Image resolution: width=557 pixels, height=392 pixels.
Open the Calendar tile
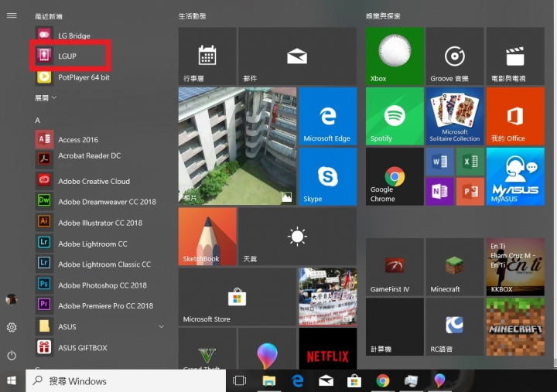click(207, 56)
